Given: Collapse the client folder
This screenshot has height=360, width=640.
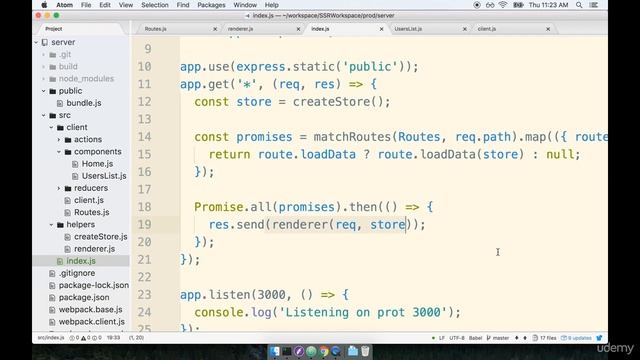Looking at the screenshot, I should pos(51,127).
